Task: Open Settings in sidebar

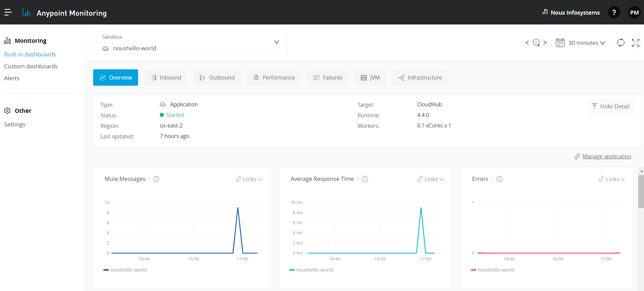Action: coord(15,124)
